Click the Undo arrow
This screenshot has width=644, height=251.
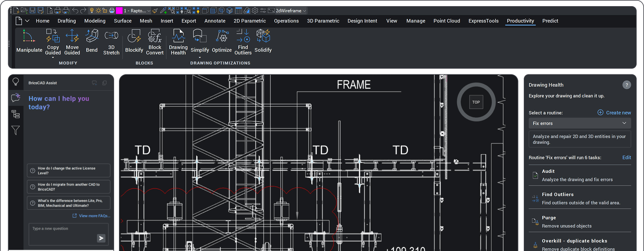(75, 11)
